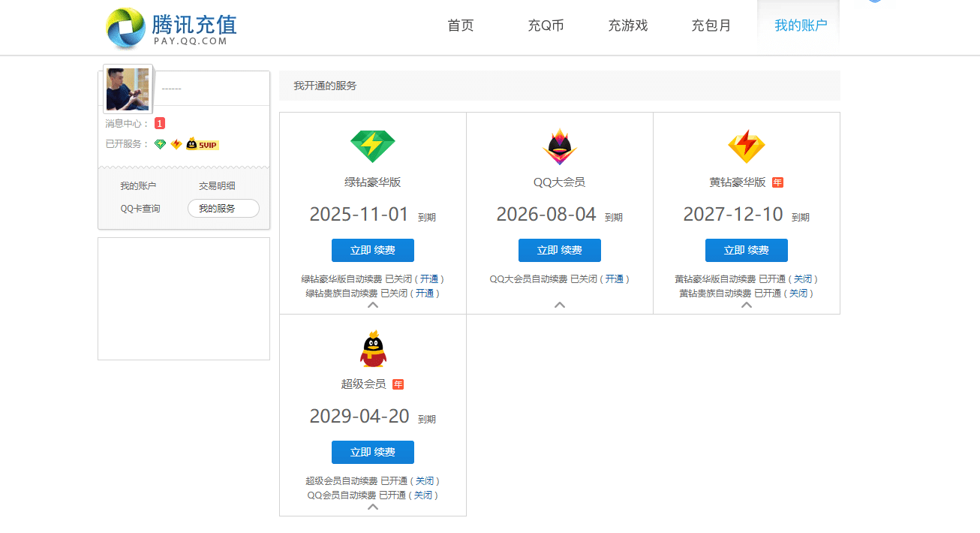Click the 2029-04-20 expiry date
The image size is (980, 533).
click(x=359, y=416)
